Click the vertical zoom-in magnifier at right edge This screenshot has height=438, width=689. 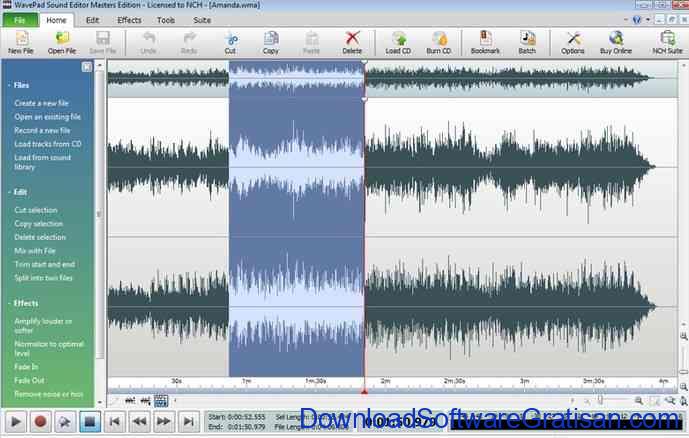click(x=684, y=337)
